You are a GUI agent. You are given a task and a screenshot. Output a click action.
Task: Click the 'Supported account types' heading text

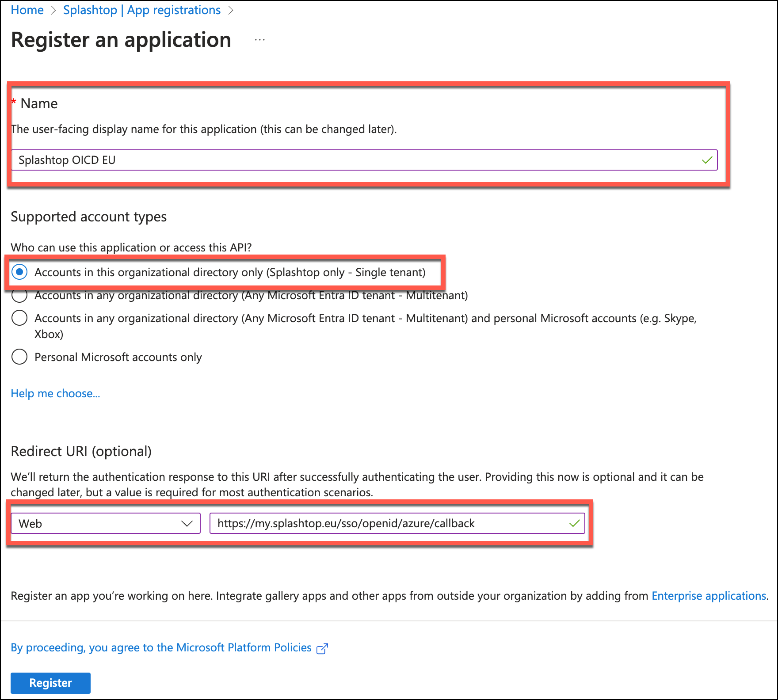tap(88, 217)
